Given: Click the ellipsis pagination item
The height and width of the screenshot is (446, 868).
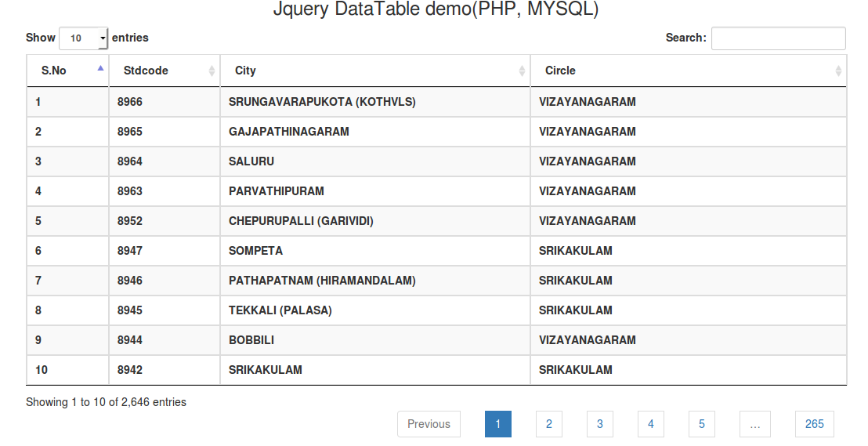Looking at the screenshot, I should [x=755, y=424].
